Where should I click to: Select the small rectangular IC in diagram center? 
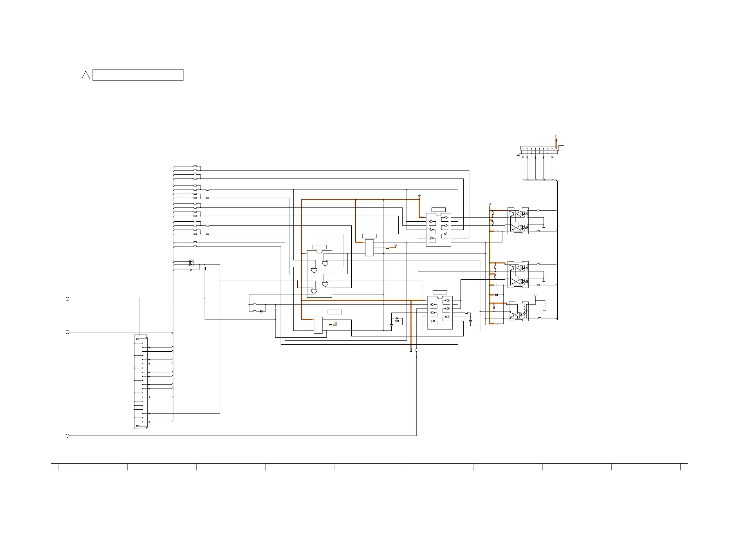tap(369, 247)
